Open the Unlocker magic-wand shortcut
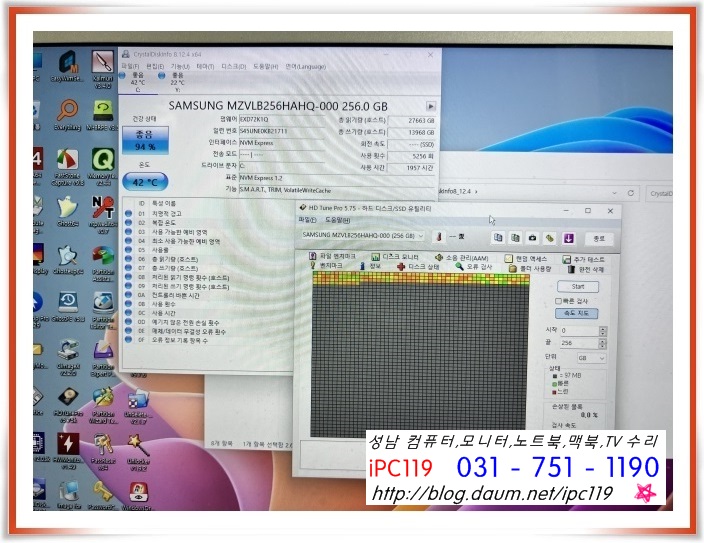704x543 pixels. click(x=138, y=450)
